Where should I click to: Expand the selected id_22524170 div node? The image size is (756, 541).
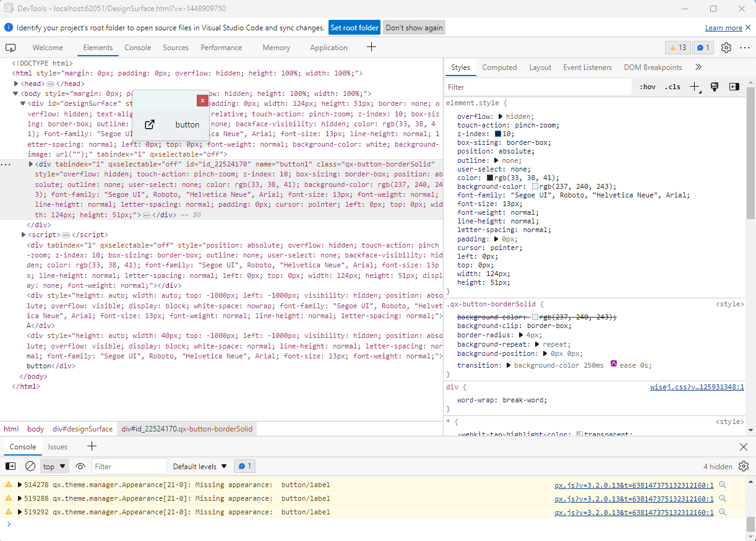coord(31,164)
